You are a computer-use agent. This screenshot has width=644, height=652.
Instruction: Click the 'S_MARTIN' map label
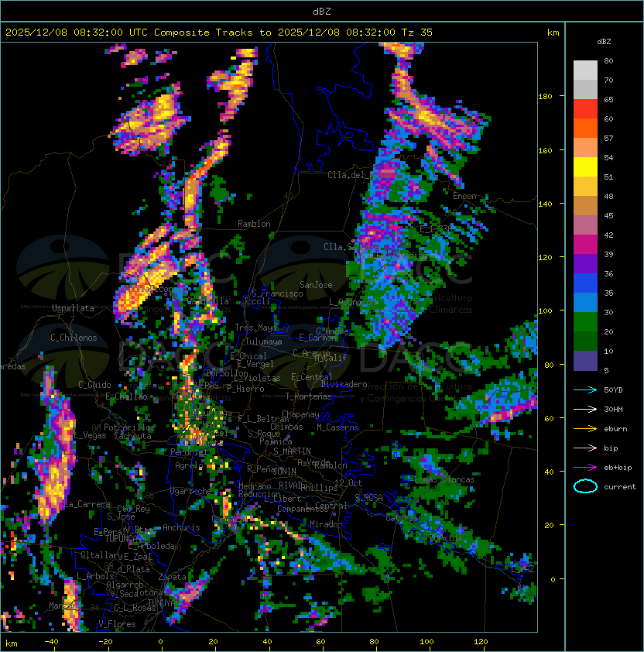pyautogui.click(x=292, y=451)
